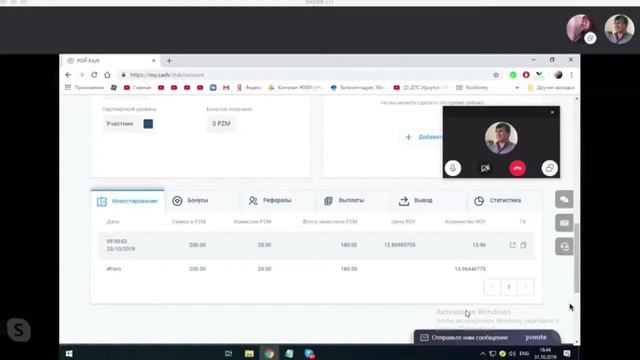Click the copy transaction icon in table row

[x=523, y=245]
